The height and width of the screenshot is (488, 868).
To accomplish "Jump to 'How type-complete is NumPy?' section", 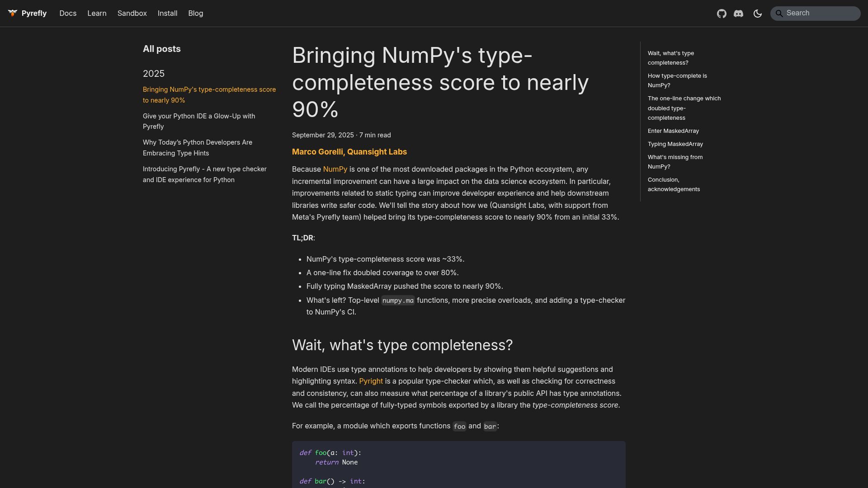I will pyautogui.click(x=677, y=80).
